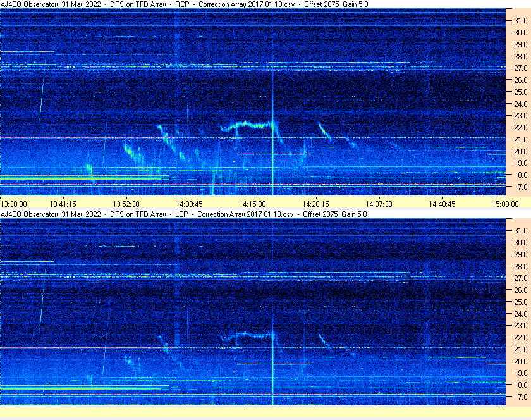Click 28.0 frequency label on RCP panel
Viewport: 531px width, 420px height.
click(521, 56)
